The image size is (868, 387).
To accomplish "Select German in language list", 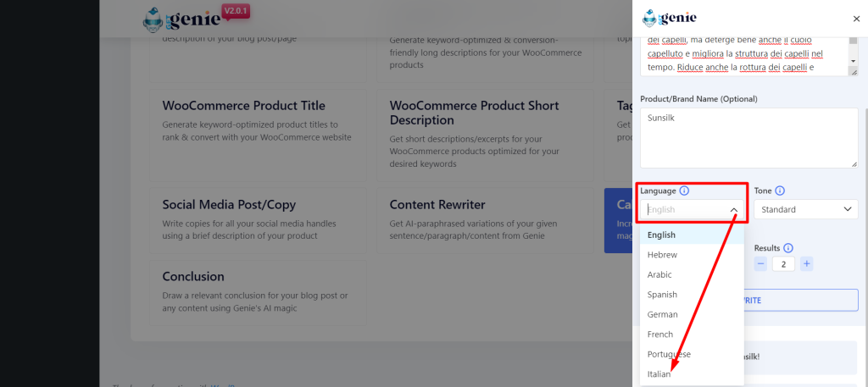I will [692, 314].
